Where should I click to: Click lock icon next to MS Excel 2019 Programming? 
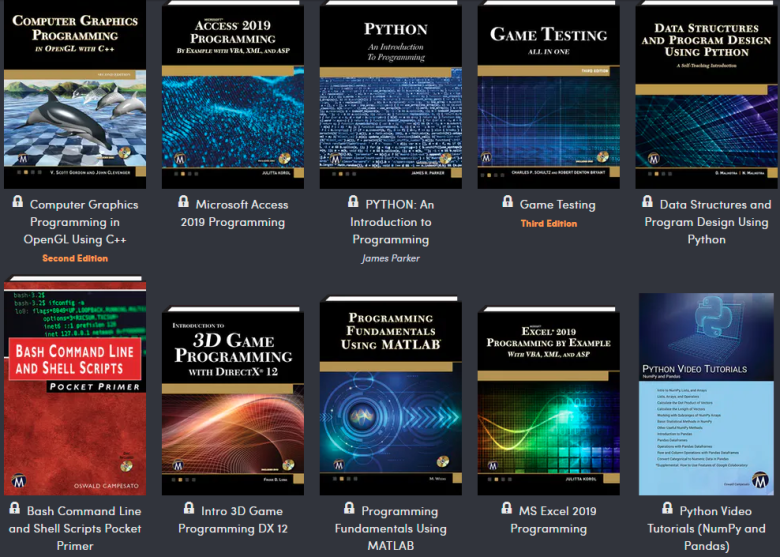506,508
